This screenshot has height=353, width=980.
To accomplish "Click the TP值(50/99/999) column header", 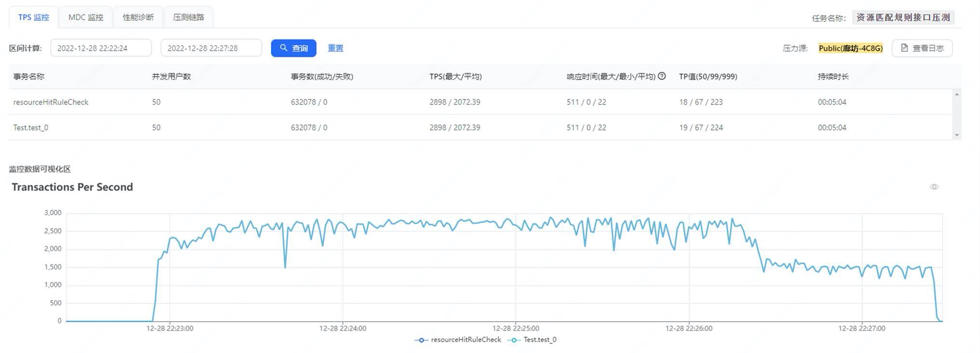I will 708,77.
